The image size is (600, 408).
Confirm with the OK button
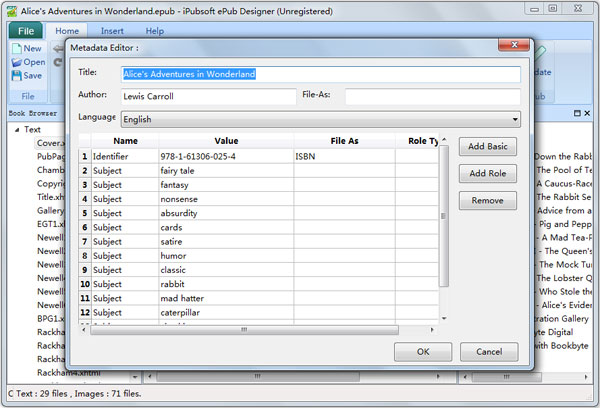pos(423,352)
